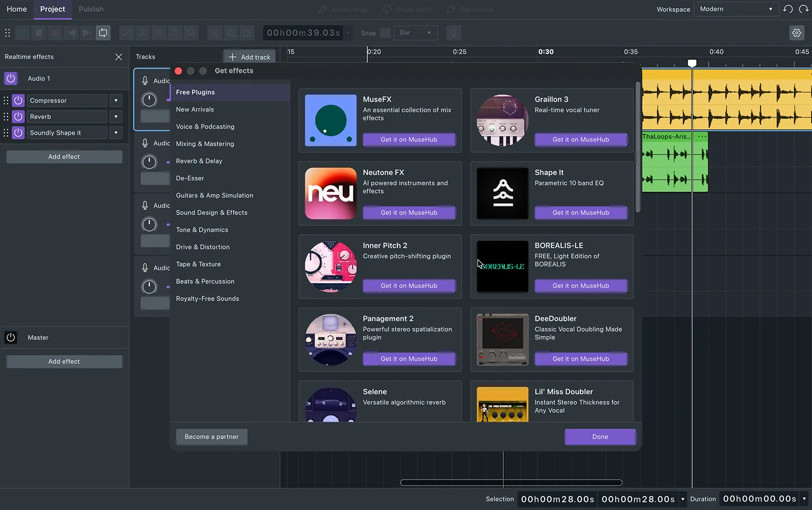The width and height of the screenshot is (812, 510).
Task: Adjust the first track's pan knob
Action: (x=149, y=99)
